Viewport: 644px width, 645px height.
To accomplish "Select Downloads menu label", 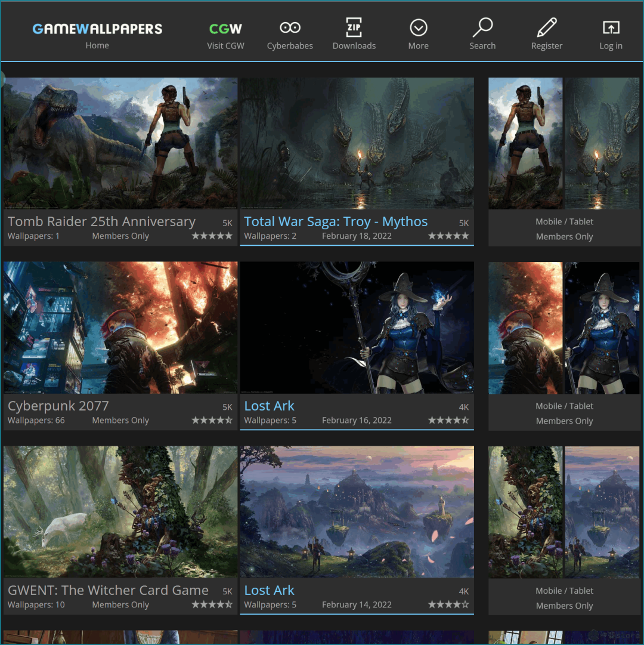I will pos(354,46).
